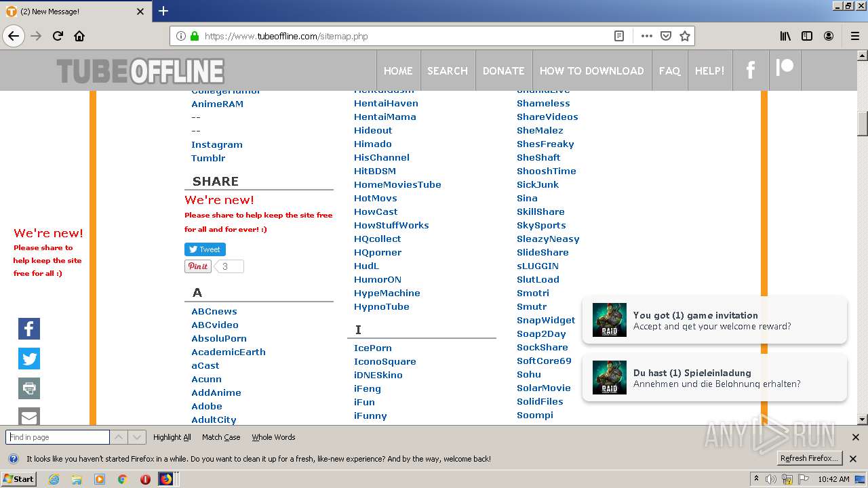
Task: Close the find bar
Action: pos(855,437)
